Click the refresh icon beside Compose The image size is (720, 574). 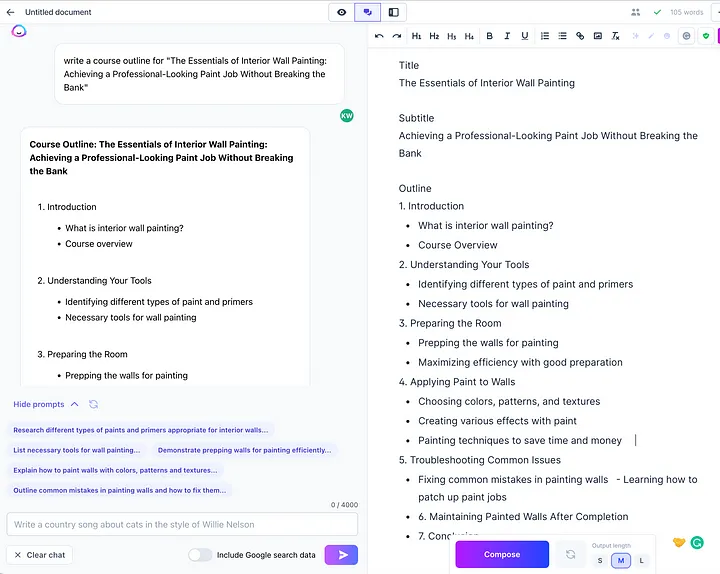[x=570, y=554]
